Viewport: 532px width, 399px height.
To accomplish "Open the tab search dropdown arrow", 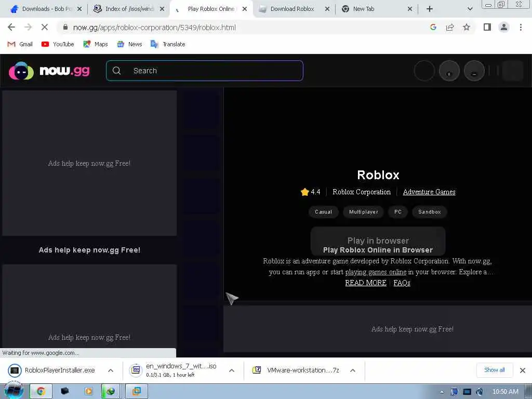I will [x=470, y=9].
